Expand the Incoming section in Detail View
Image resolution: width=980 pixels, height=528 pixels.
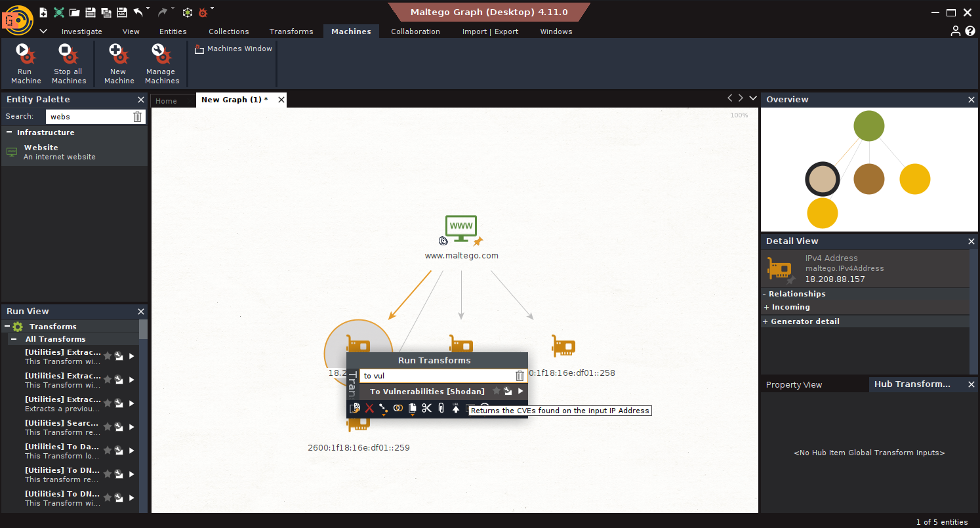(766, 307)
